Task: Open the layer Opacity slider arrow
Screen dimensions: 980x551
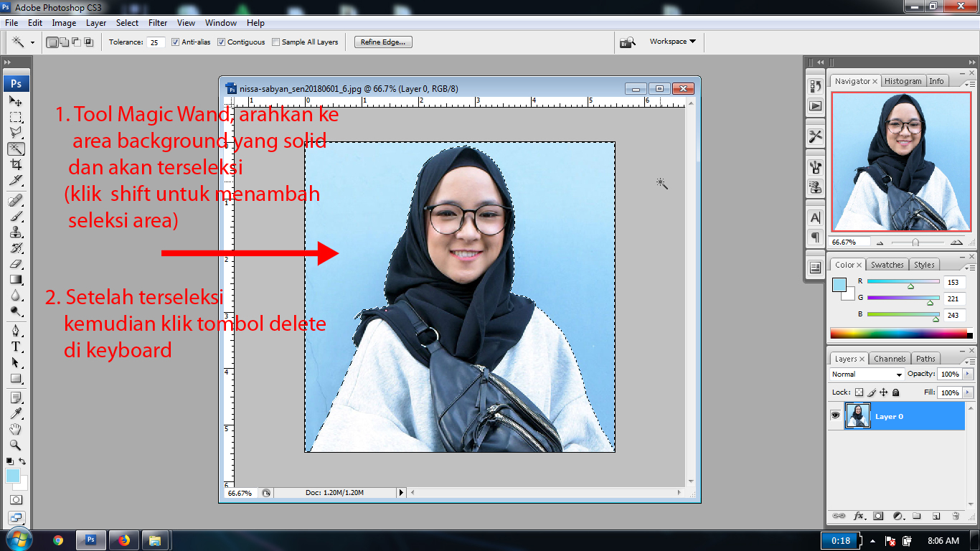Action: 968,375
